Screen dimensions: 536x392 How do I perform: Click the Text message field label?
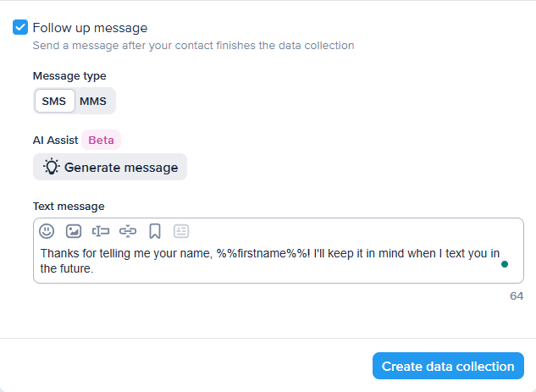[69, 206]
